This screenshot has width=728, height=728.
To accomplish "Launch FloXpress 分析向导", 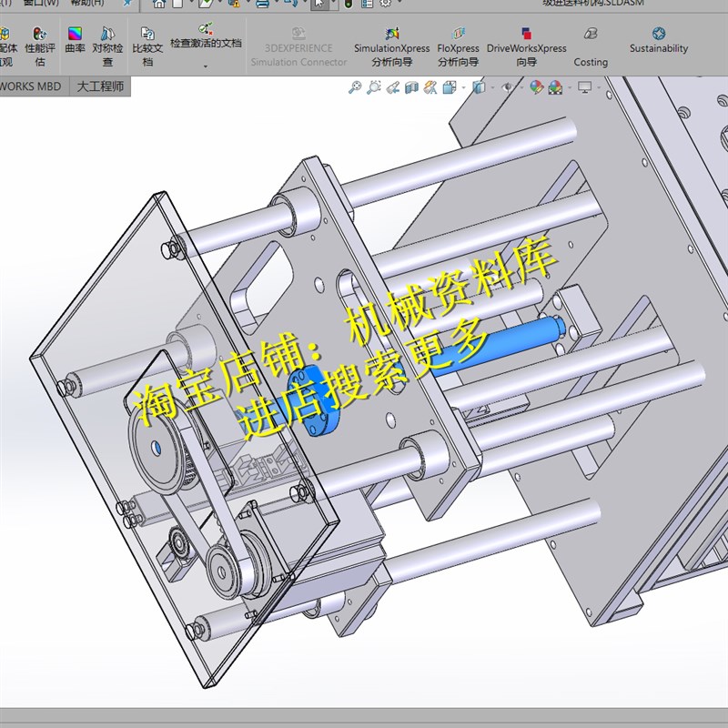I will (458, 46).
